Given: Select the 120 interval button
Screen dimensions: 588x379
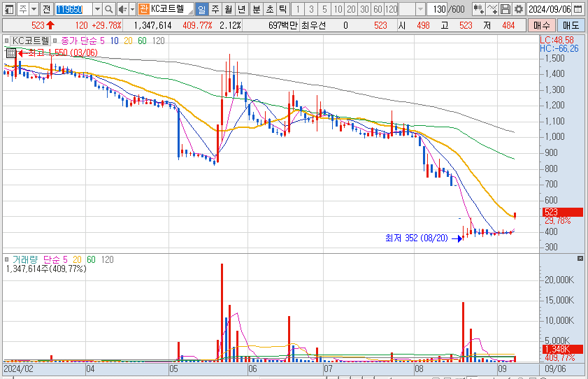Looking at the screenshot, I should click(x=391, y=9).
